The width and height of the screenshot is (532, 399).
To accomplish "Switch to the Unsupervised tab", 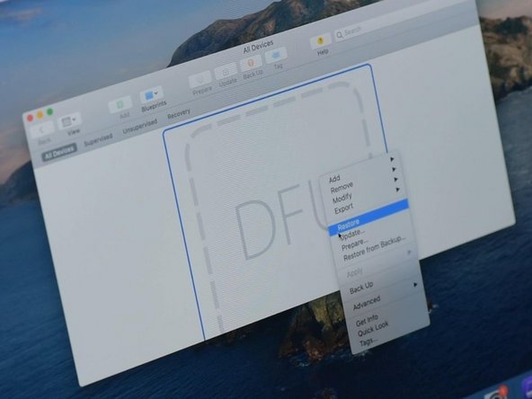I will [140, 126].
